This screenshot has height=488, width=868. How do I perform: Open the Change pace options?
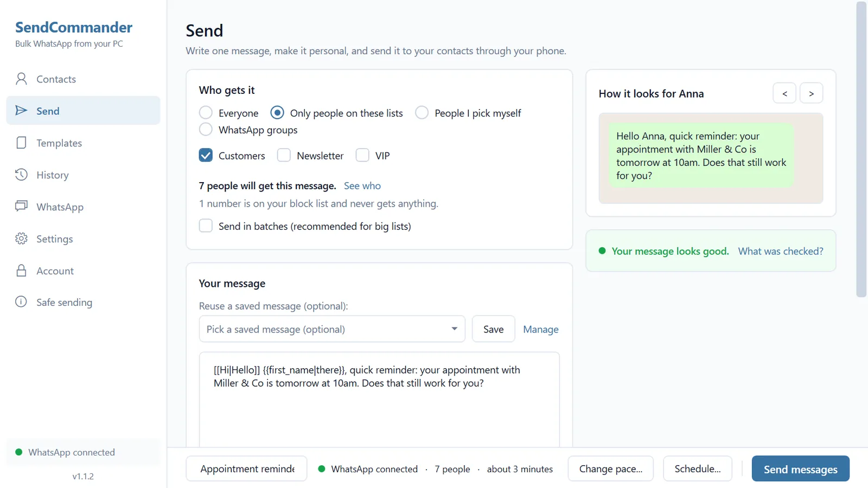pos(611,468)
